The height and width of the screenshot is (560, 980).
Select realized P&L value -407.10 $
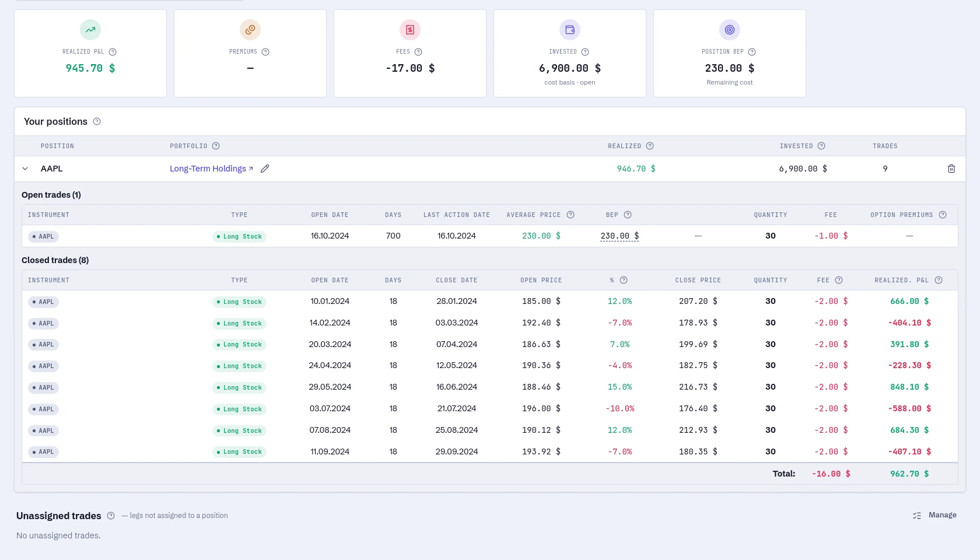tap(909, 452)
